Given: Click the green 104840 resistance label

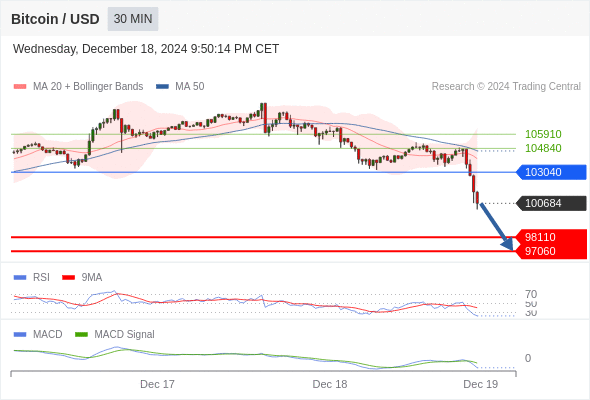Looking at the screenshot, I should pyautogui.click(x=543, y=148).
